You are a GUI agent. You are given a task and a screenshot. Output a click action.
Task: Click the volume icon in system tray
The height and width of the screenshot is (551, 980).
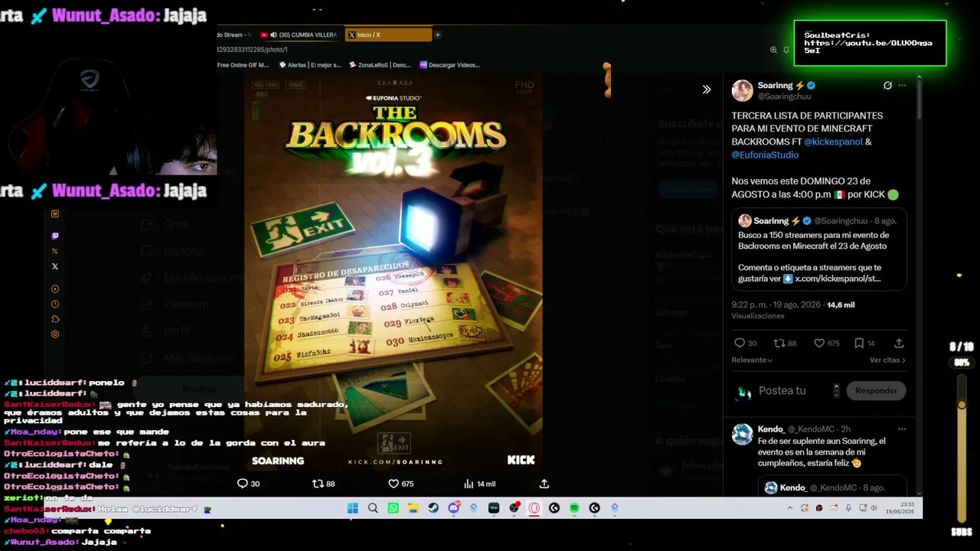[875, 508]
